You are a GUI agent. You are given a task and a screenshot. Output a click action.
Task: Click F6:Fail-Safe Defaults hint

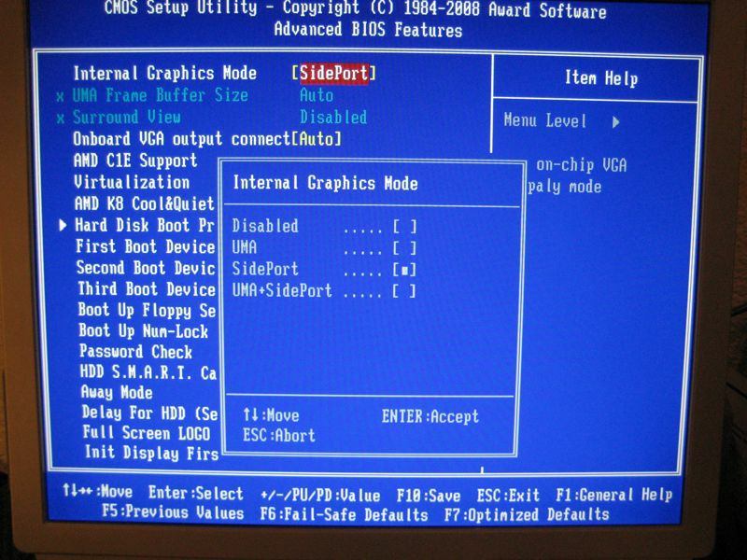point(344,514)
